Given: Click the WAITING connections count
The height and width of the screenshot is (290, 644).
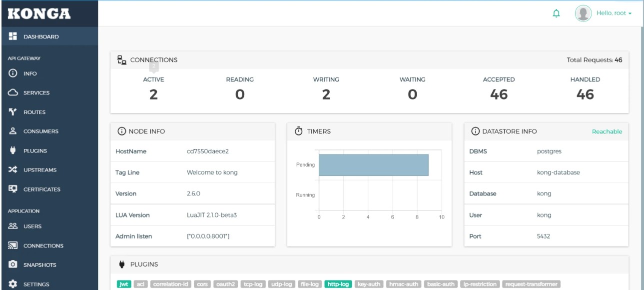Looking at the screenshot, I should tap(413, 94).
